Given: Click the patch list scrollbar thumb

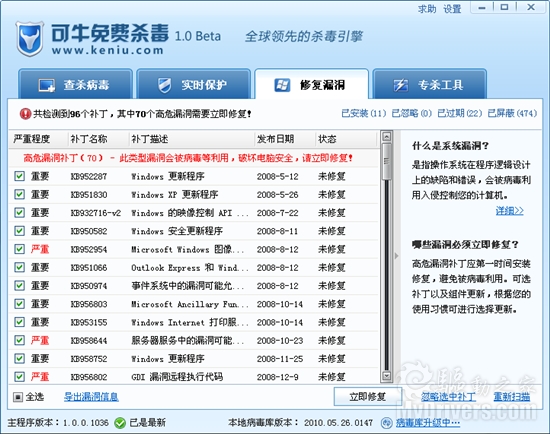Looking at the screenshot, I should tap(387, 161).
